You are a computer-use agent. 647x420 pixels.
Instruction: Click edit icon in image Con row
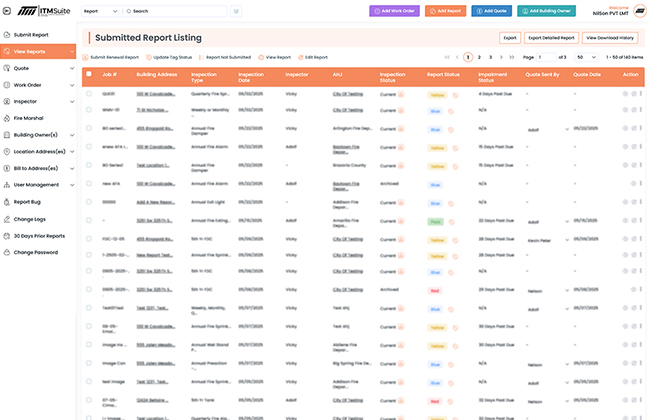[634, 363]
